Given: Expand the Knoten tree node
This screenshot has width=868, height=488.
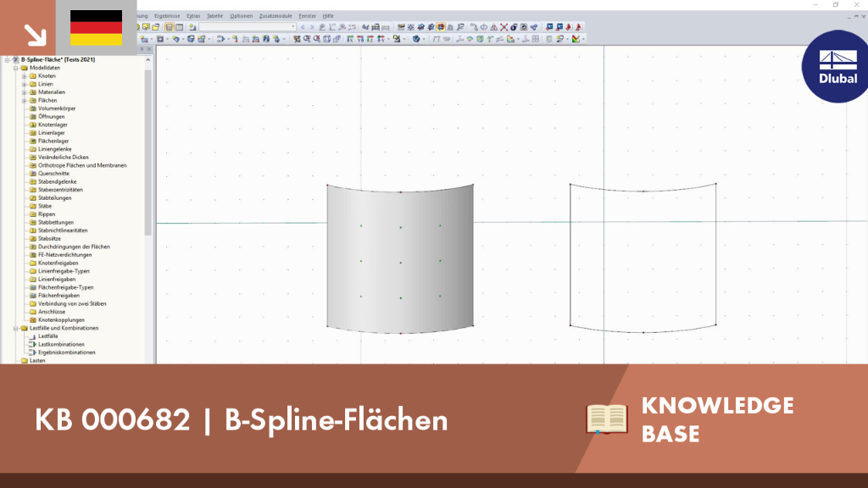Looking at the screenshot, I should click(25, 75).
